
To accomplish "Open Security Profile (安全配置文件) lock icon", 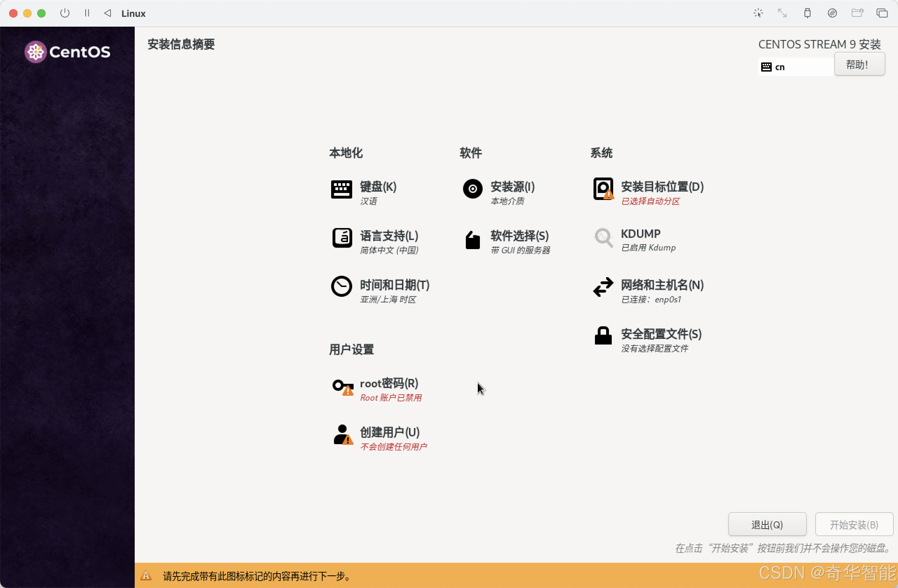I will 603,335.
